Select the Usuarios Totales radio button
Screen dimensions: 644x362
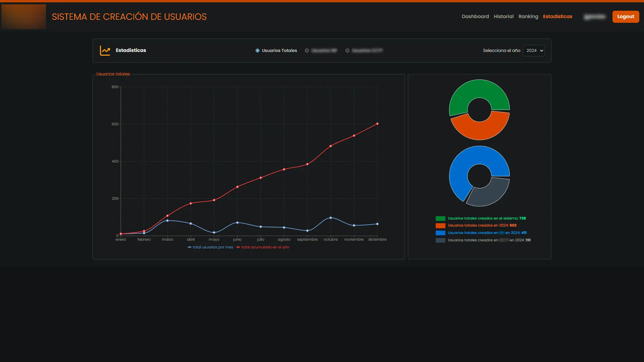[x=258, y=51]
